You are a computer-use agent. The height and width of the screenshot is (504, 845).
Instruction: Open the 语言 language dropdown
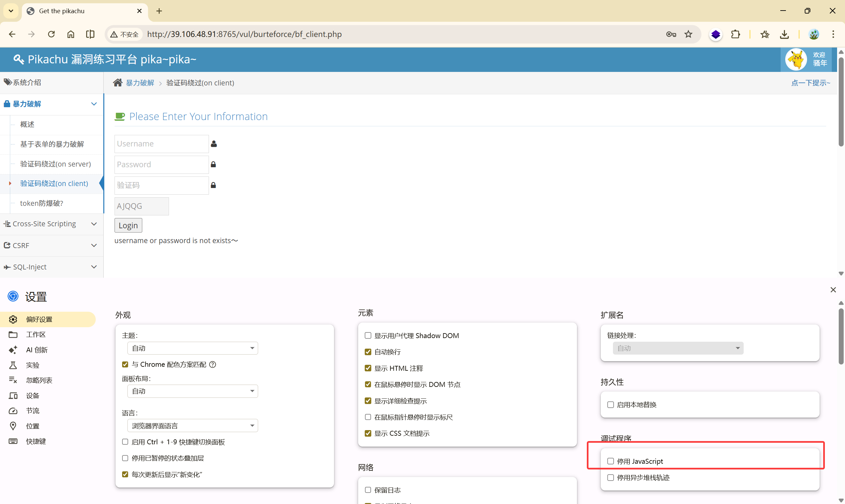click(193, 425)
